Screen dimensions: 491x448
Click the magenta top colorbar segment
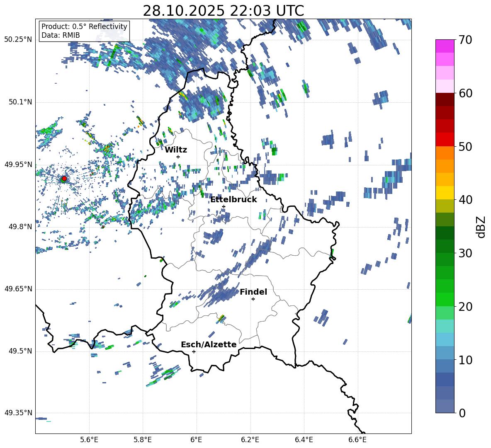445,46
